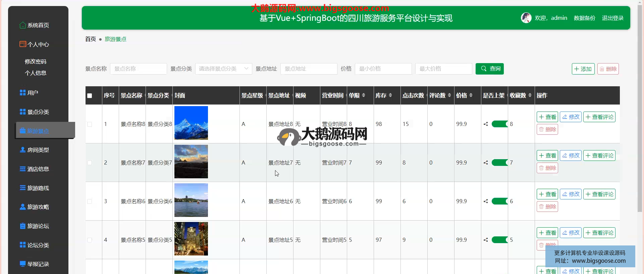
Task: Click the grid icon next to 用户
Action: click(22, 93)
